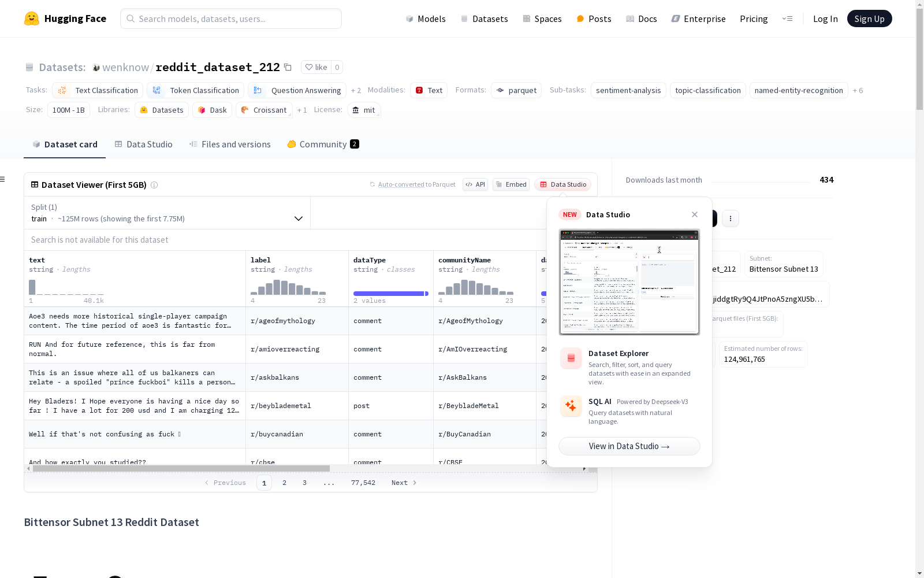Expand the +1 more libraries
924x578 pixels.
pyautogui.click(x=302, y=110)
